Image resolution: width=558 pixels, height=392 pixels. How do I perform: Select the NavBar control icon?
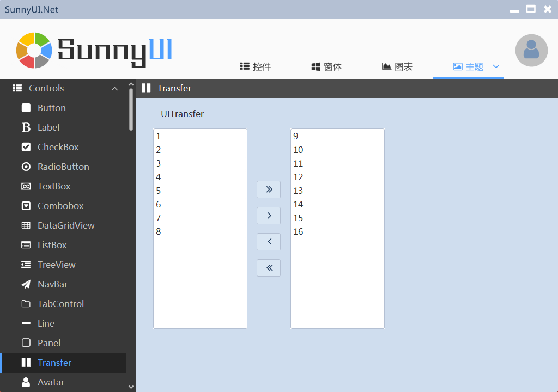point(25,284)
